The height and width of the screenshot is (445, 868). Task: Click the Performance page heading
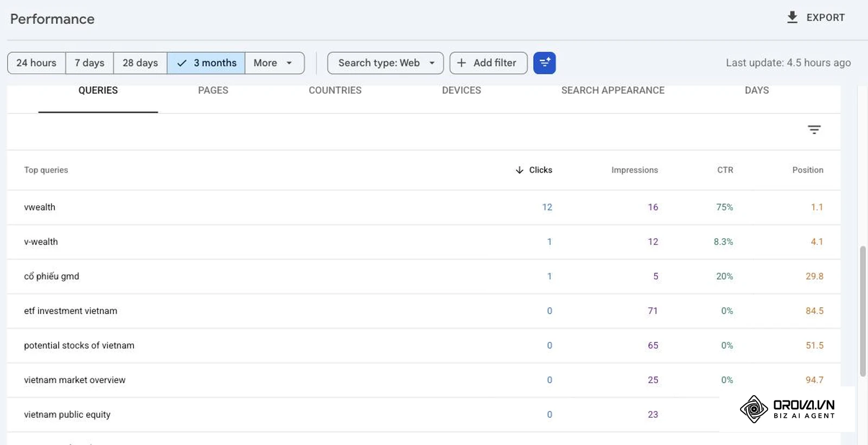(52, 19)
